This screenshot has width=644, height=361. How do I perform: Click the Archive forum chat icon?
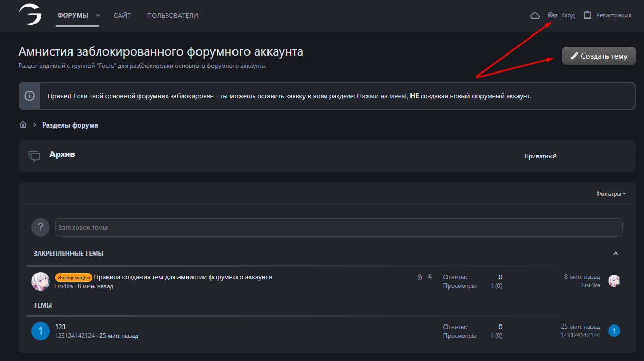(34, 156)
